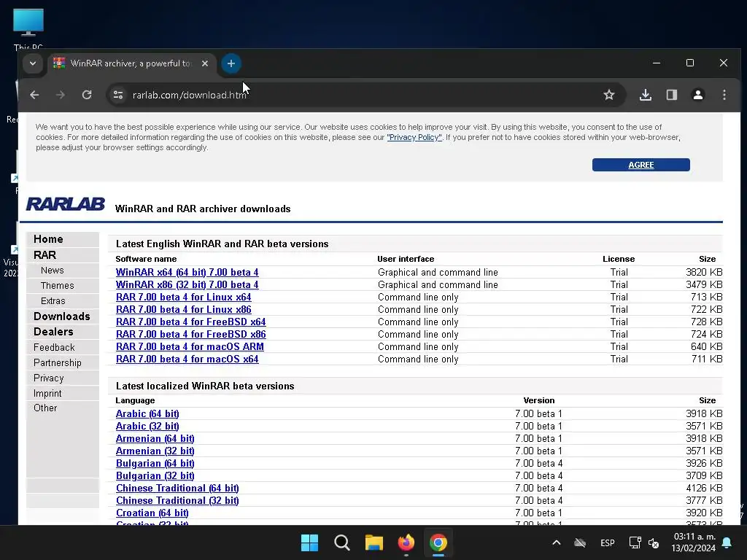Bookmark this page with the star icon

point(609,95)
